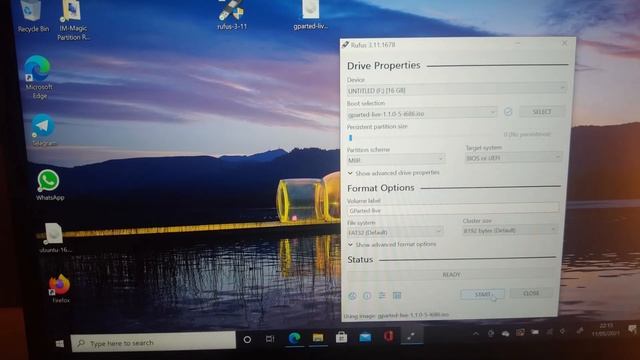Open IM-Magic Partition Resizer desktop icon
This screenshot has height=360, width=640.
tap(73, 20)
